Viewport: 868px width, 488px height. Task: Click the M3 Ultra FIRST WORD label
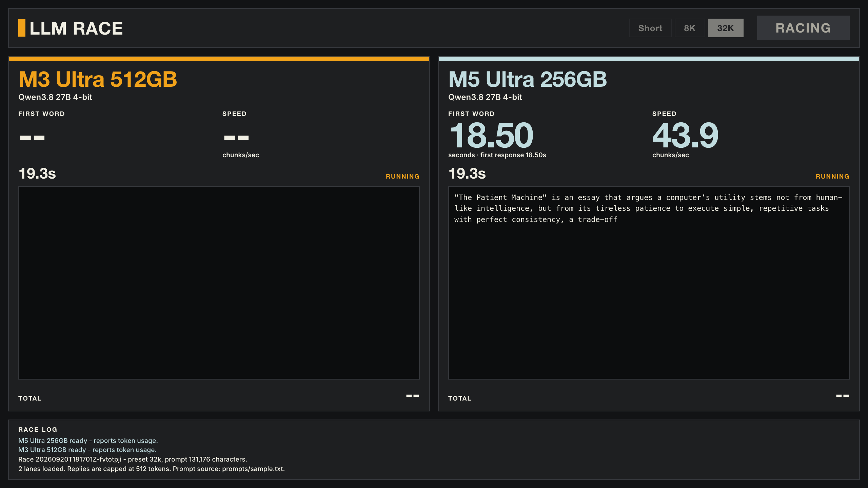(x=42, y=114)
